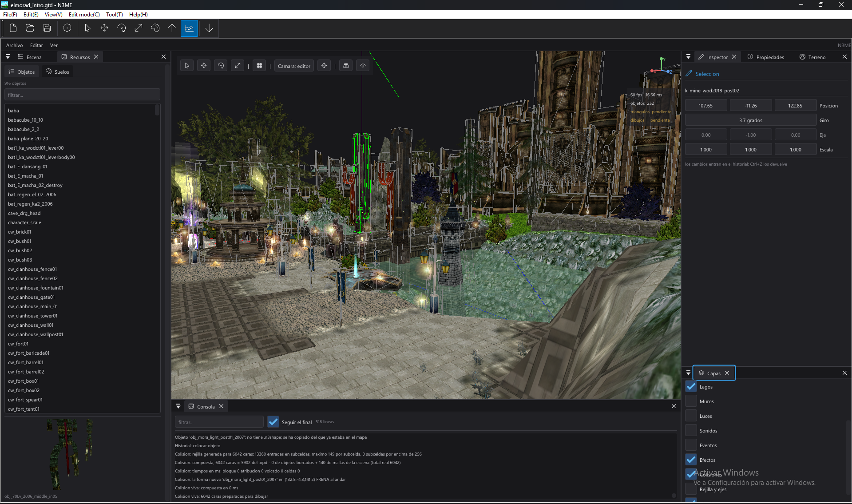Enable the Muros layer checkbox
This screenshot has height=504, width=852.
tap(691, 401)
